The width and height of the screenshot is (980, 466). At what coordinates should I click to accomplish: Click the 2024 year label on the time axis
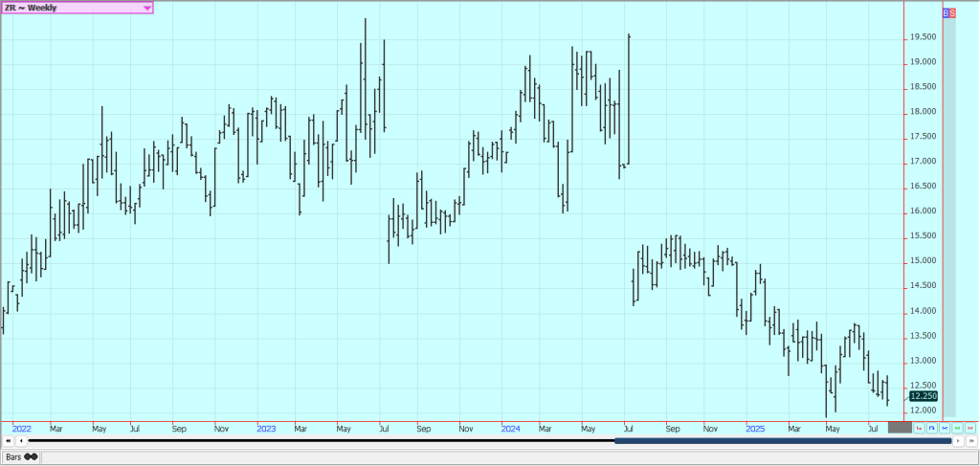tap(511, 429)
